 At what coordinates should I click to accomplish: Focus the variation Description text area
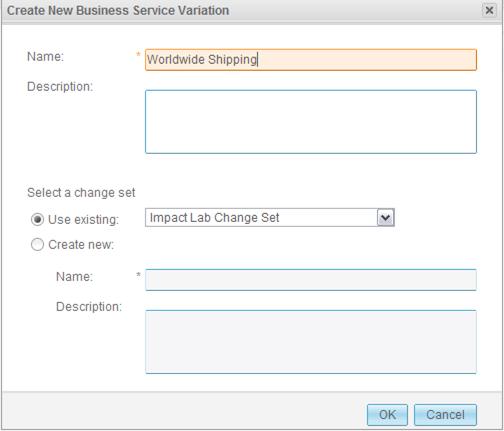[x=311, y=122]
